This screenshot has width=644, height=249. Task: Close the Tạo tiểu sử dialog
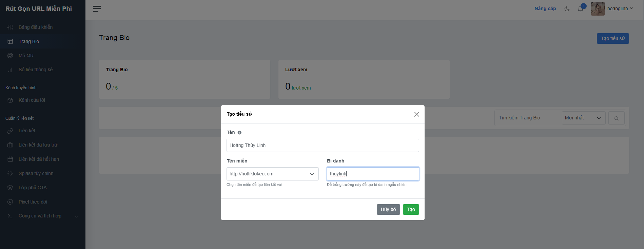click(x=416, y=114)
